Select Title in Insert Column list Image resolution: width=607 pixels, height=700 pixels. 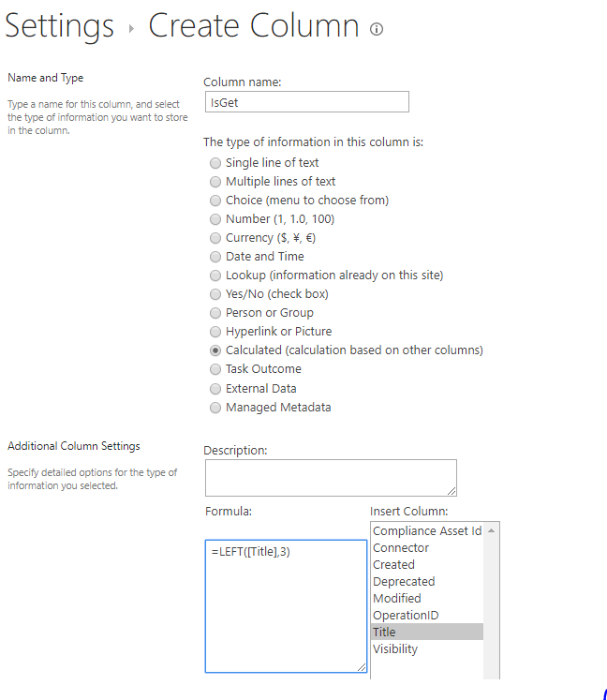click(427, 633)
